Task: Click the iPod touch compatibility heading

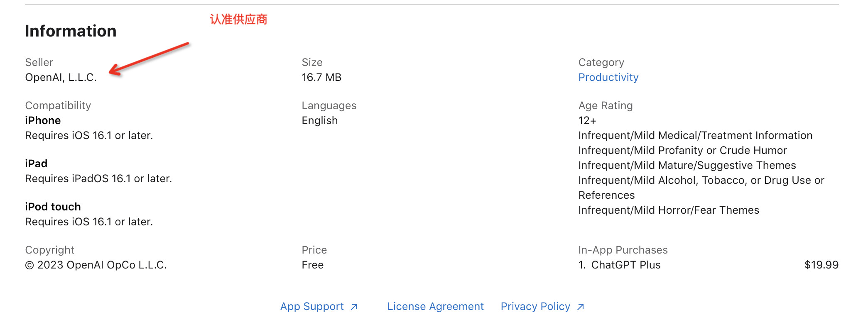Action: [53, 207]
